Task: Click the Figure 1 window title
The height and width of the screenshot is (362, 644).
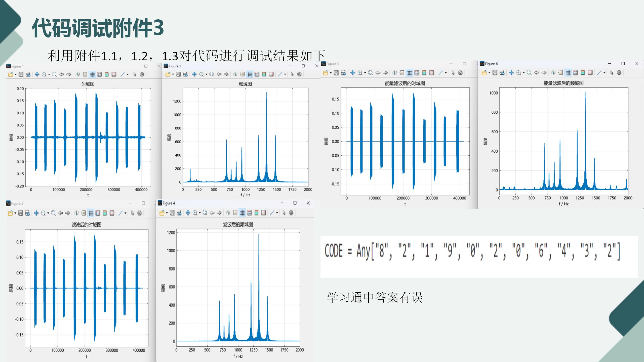Action: tap(17, 66)
